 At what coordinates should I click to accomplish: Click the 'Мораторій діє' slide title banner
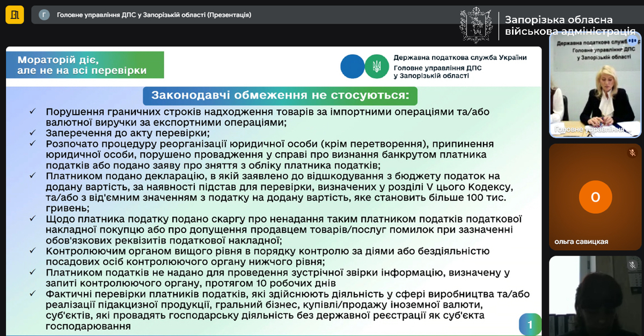pos(85,65)
